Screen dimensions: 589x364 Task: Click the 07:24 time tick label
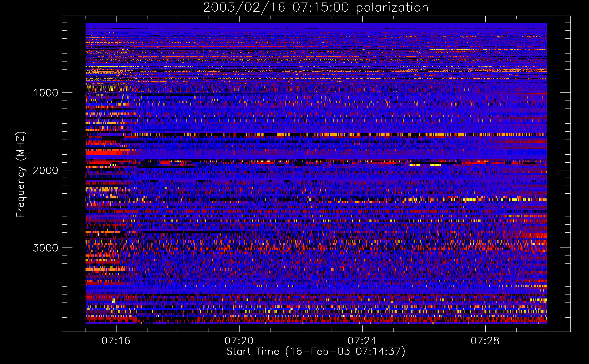tap(362, 341)
